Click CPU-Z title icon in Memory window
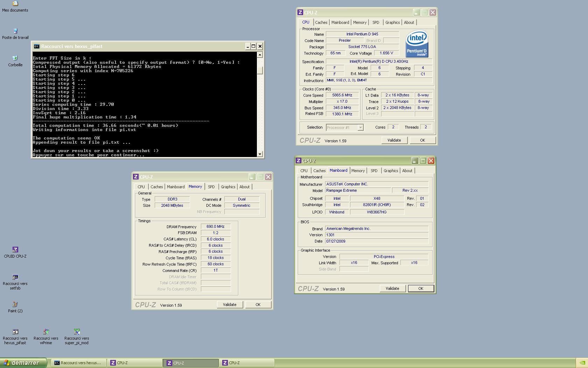The width and height of the screenshot is (588, 368). tap(136, 177)
